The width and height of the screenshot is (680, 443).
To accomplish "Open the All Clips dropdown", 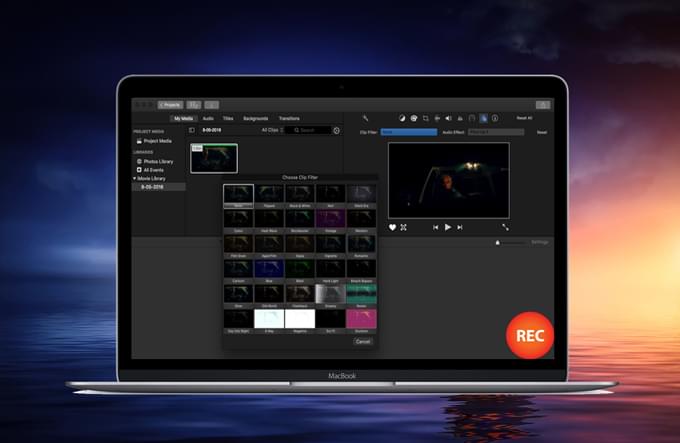I will [x=273, y=130].
